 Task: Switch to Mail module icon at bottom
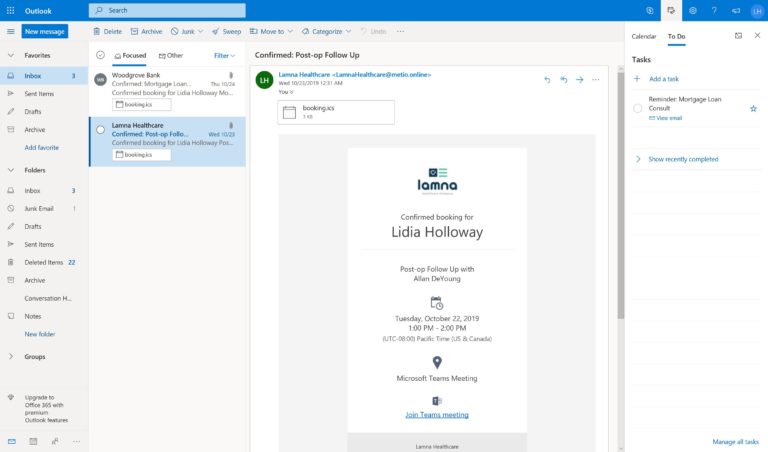point(12,441)
